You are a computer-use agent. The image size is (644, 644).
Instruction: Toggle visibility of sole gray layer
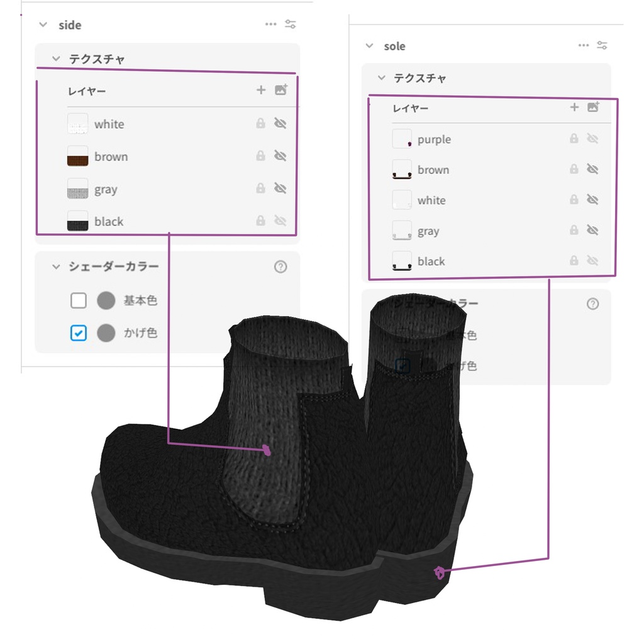tap(592, 230)
